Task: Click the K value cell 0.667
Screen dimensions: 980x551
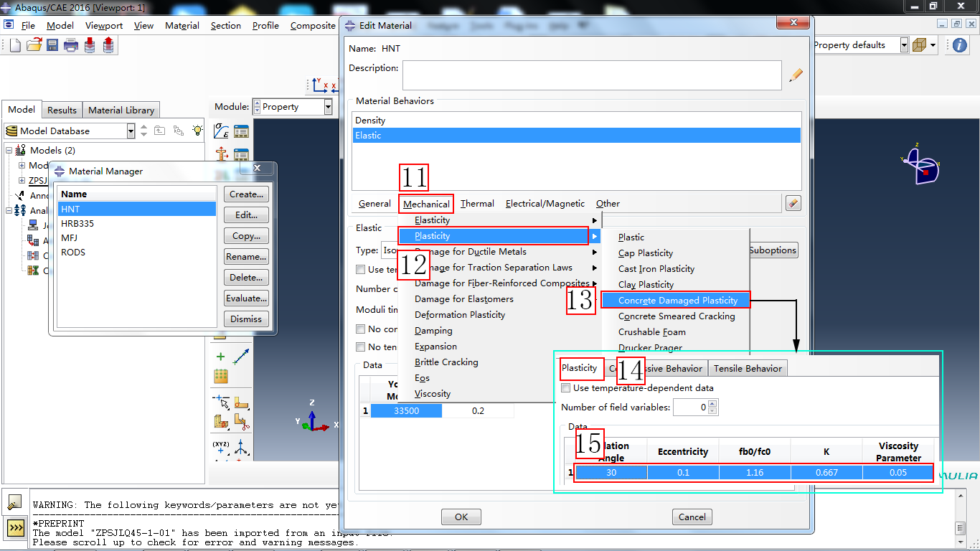Action: [826, 473]
